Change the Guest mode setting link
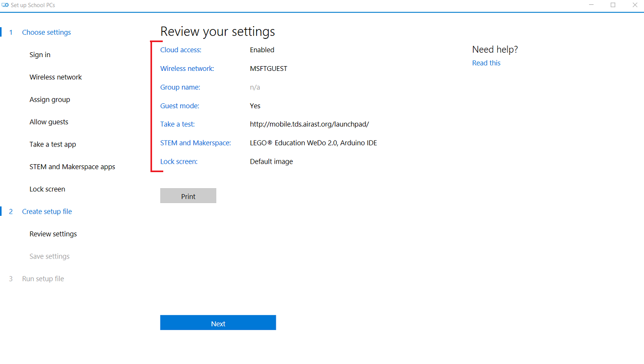Screen dimensions: 644x364 coord(180,106)
